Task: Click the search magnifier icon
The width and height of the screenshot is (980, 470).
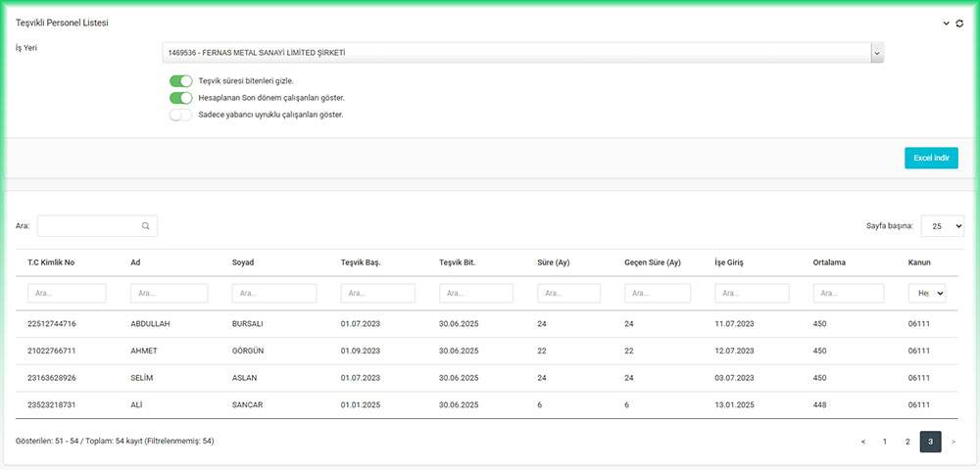Action: tap(146, 226)
